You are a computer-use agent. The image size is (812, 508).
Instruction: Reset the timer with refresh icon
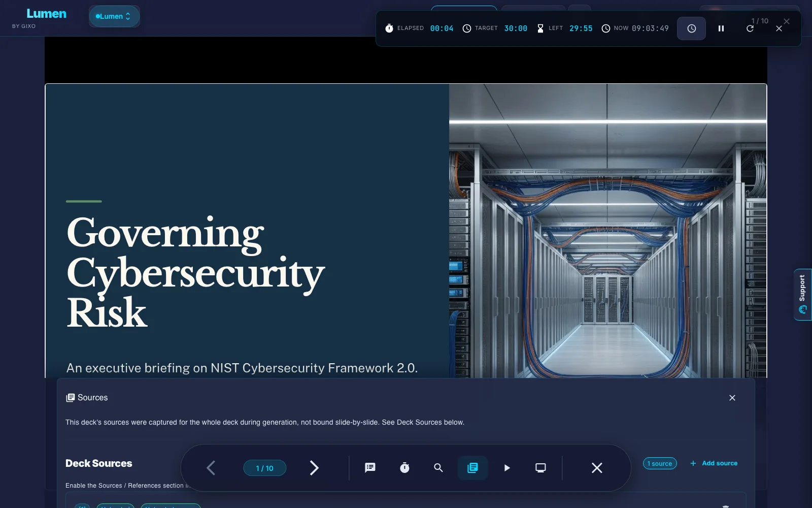pyautogui.click(x=750, y=28)
